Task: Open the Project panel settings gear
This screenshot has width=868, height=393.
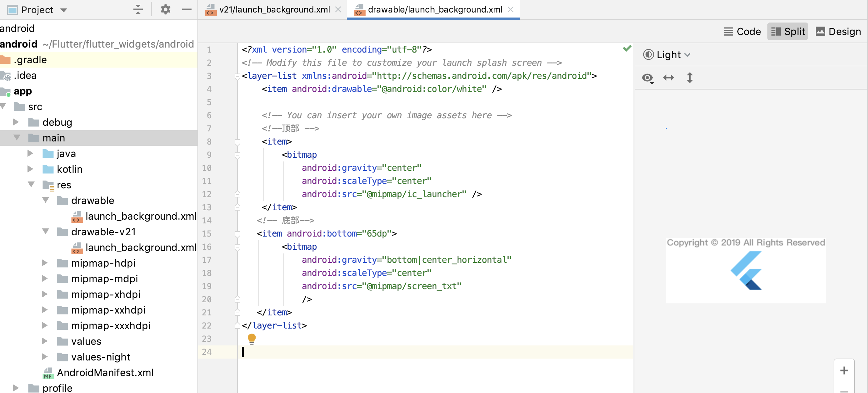Action: point(165,9)
